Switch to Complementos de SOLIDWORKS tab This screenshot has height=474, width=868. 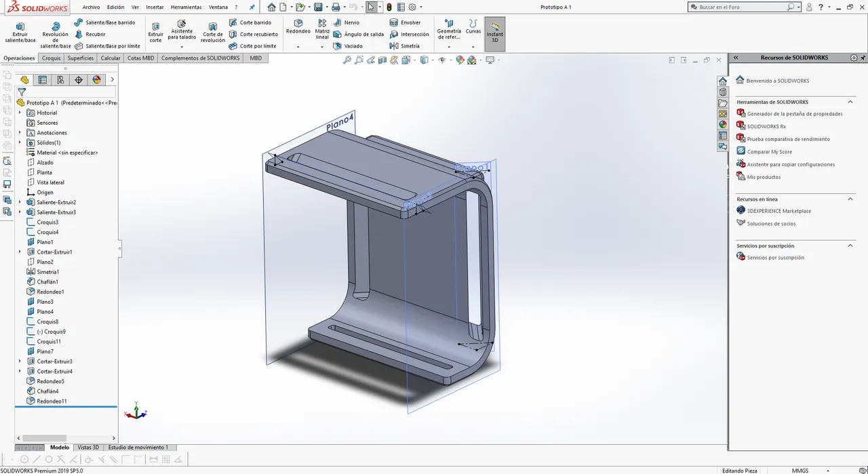coord(200,58)
